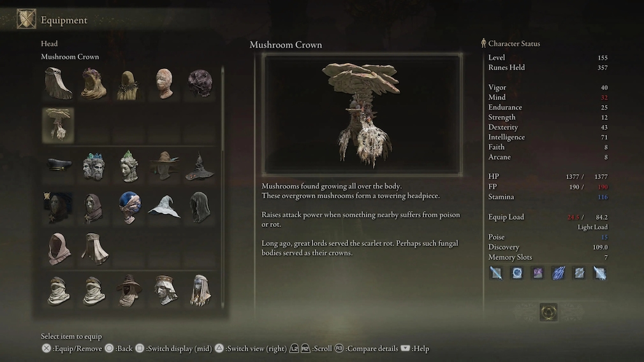Select the pink hooded cowl
The image size is (644, 362).
click(x=58, y=249)
